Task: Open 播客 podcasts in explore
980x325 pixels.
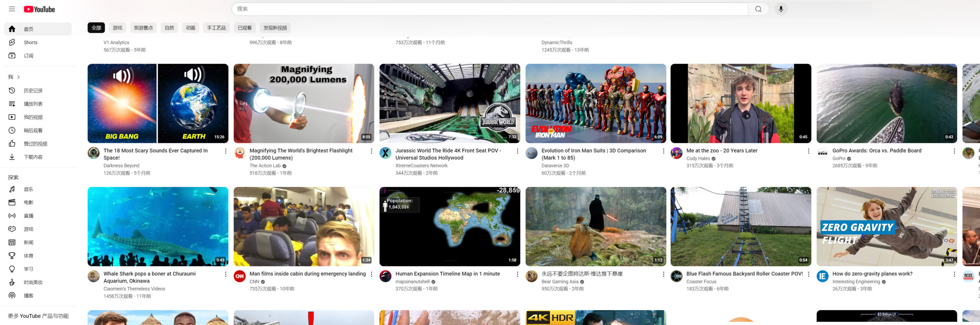Action: point(38,296)
